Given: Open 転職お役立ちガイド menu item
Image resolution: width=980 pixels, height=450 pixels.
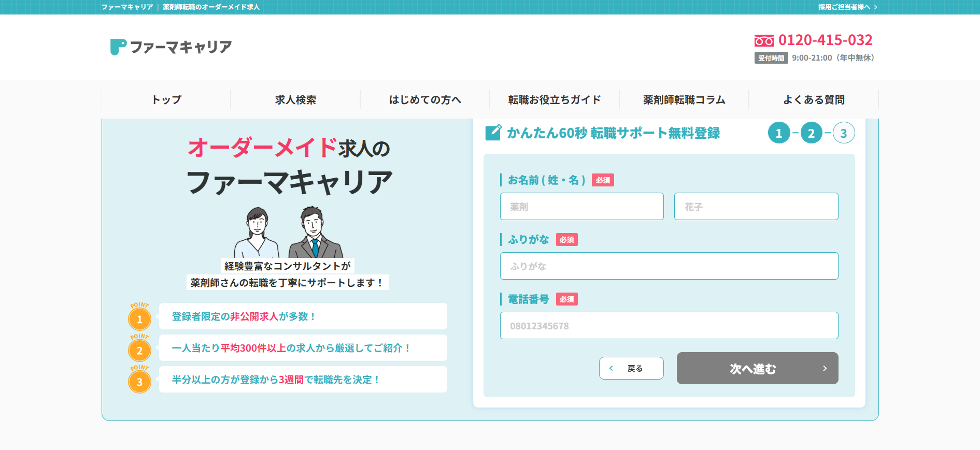Looking at the screenshot, I should tap(555, 99).
